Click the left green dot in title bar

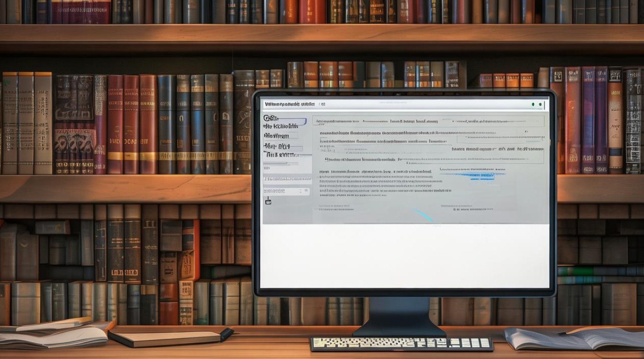pyautogui.click(x=533, y=104)
